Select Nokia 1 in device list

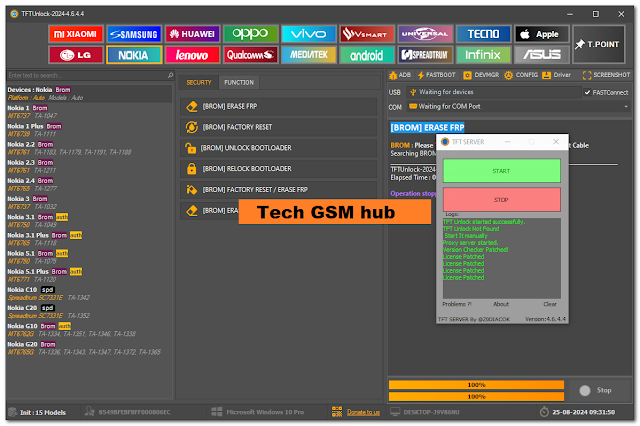point(89,112)
